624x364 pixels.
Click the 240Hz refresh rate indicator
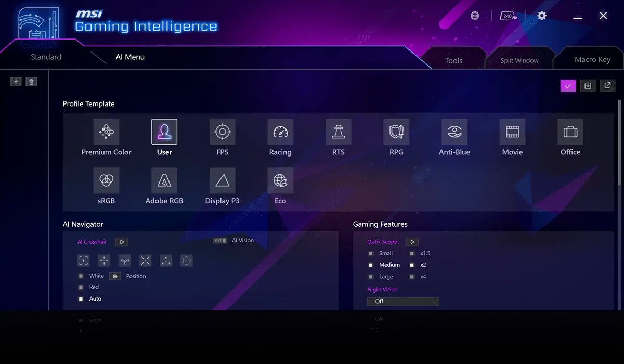point(508,15)
